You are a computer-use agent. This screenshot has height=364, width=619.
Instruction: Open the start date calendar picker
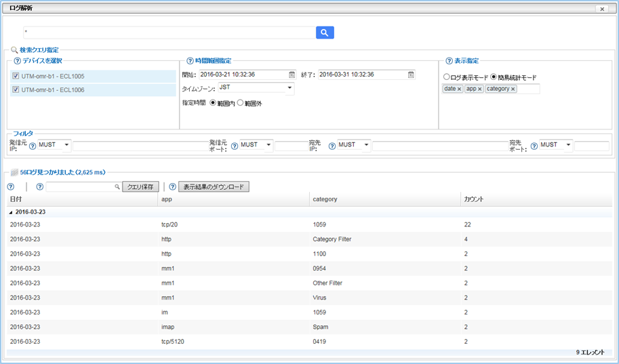tap(292, 75)
